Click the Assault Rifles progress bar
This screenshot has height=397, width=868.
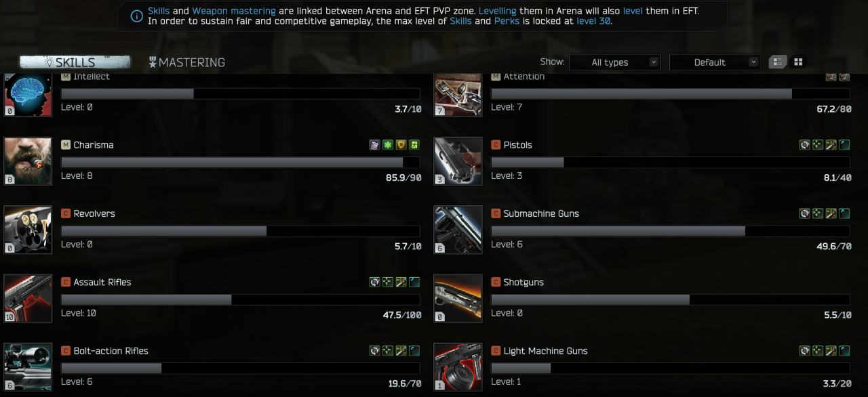(x=241, y=299)
